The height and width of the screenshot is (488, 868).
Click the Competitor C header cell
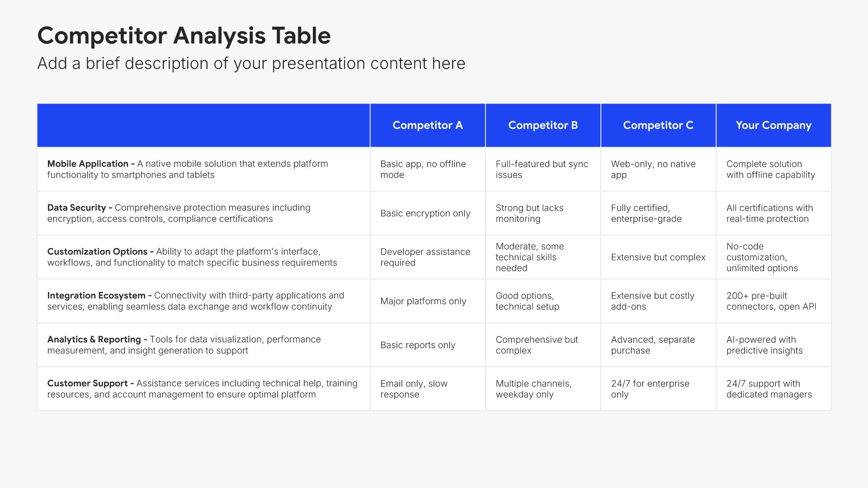pos(658,125)
